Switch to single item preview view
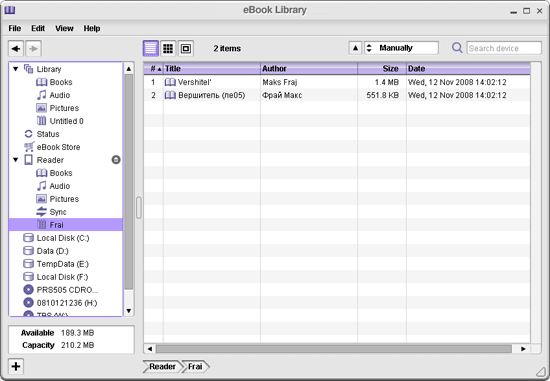550x381 pixels. click(x=186, y=48)
